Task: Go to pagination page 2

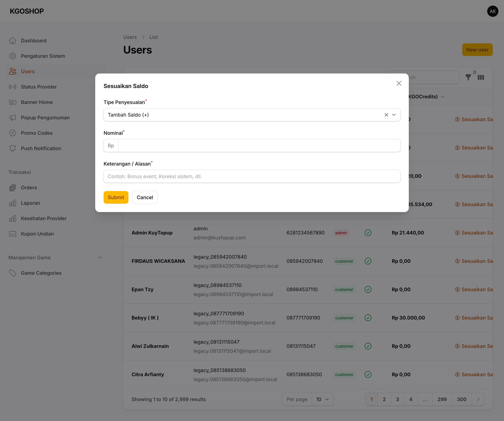Action: tap(384, 399)
